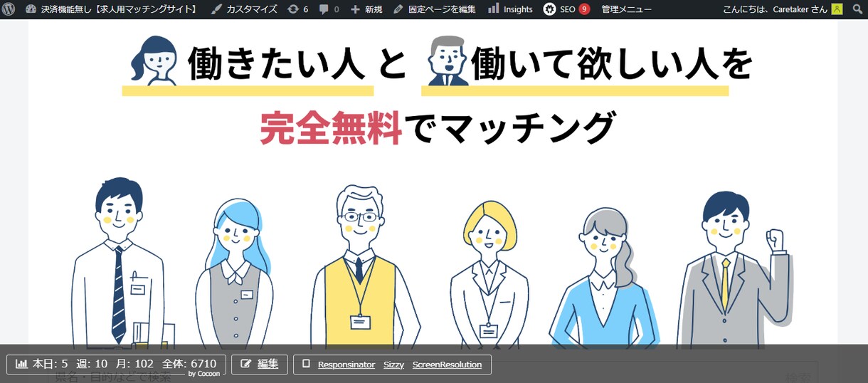This screenshot has width=868, height=383.
Task: Click the 働いて欲しい人を heading text
Action: point(612,64)
